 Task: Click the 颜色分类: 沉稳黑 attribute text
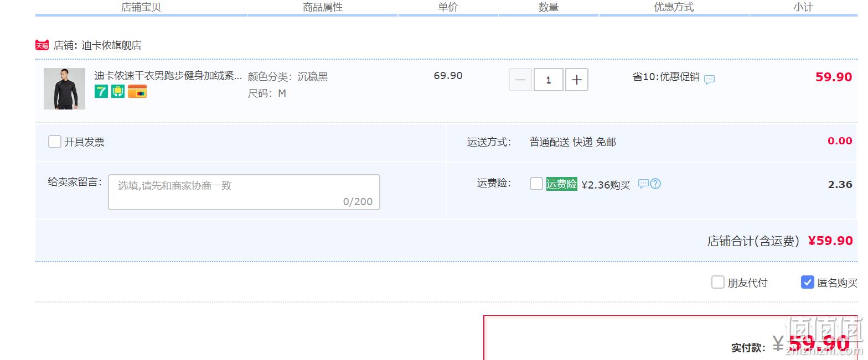(288, 77)
